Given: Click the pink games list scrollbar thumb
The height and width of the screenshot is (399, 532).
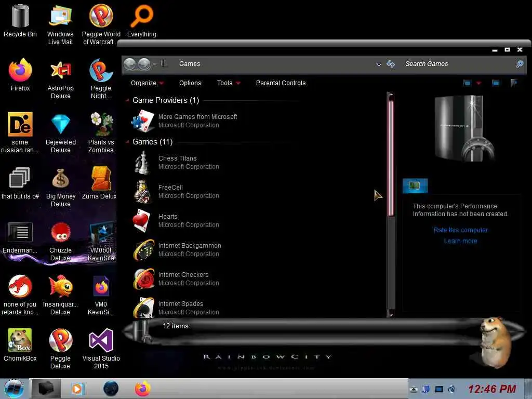Looking at the screenshot, I should click(391, 158).
